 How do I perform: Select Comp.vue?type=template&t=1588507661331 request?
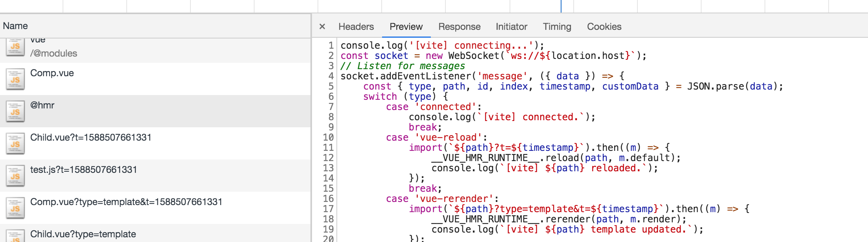(x=155, y=208)
